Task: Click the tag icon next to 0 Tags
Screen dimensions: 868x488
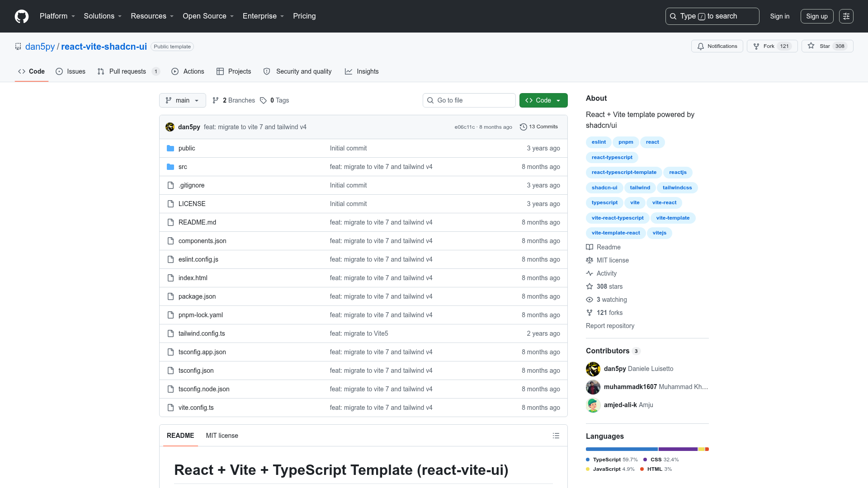Action: tap(263, 100)
